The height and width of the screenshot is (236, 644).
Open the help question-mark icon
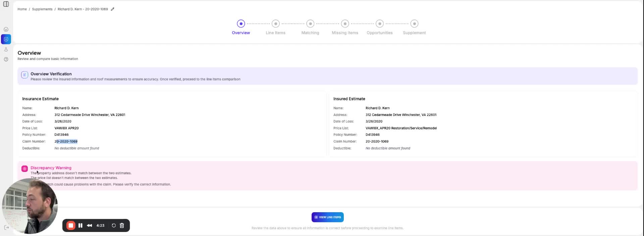[x=6, y=59]
